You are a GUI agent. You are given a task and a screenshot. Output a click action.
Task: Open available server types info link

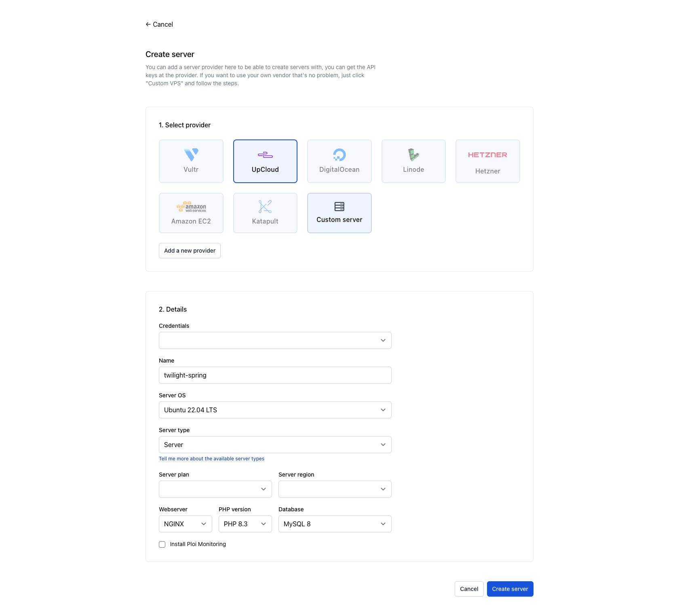211,458
